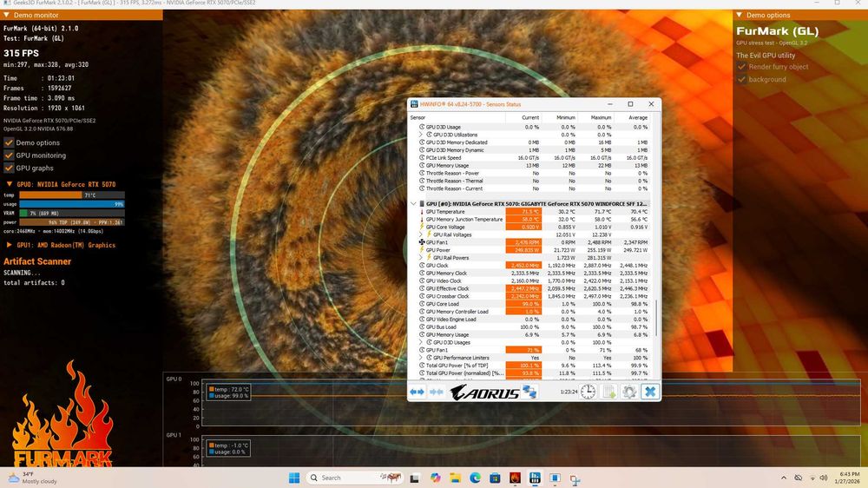Viewport: 868px width, 488px height.
Task: Click the thermometer icon beside GPU Temperature
Action: click(x=422, y=212)
